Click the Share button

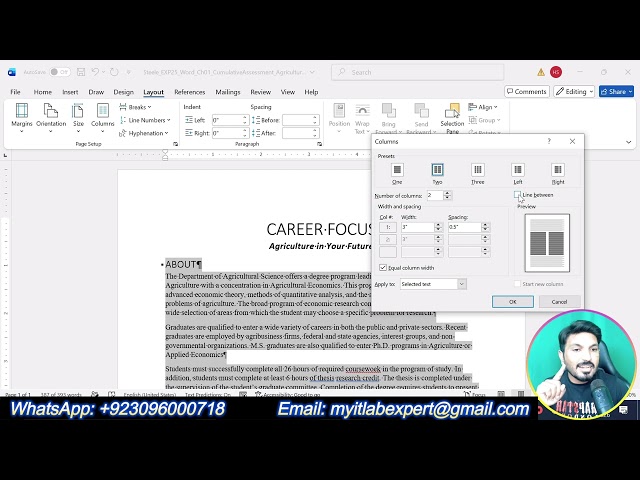click(x=616, y=92)
